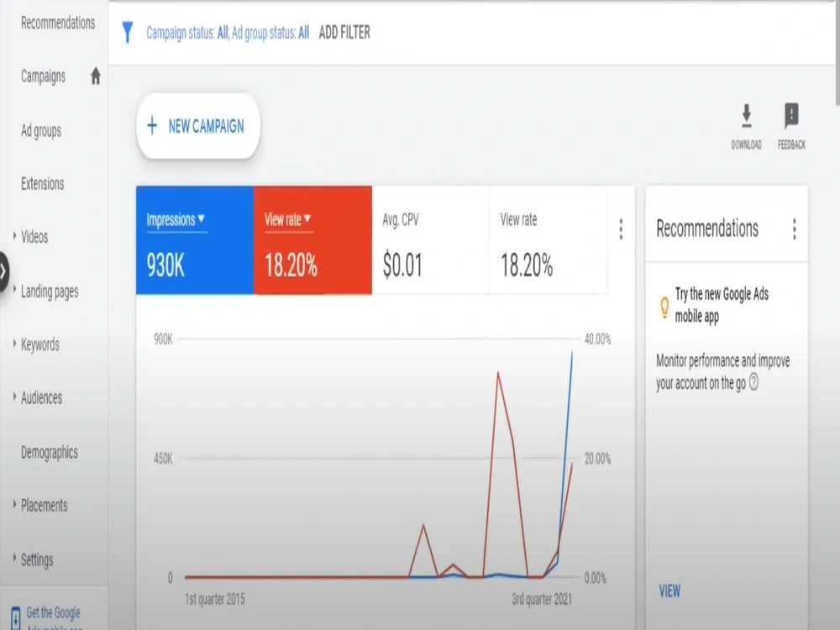Open Recommendations in the sidebar

coord(58,23)
